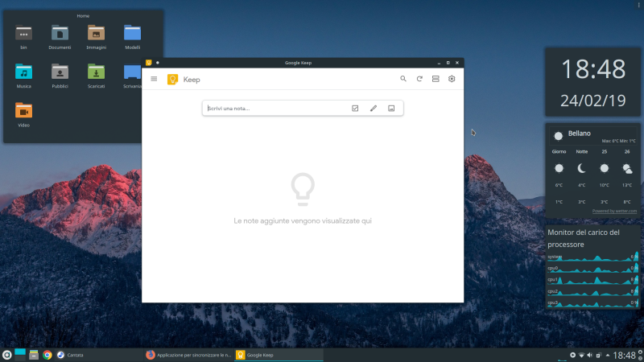Viewport: 644px width, 362px height.
Task: Open search in Google Keep
Action: click(x=403, y=79)
